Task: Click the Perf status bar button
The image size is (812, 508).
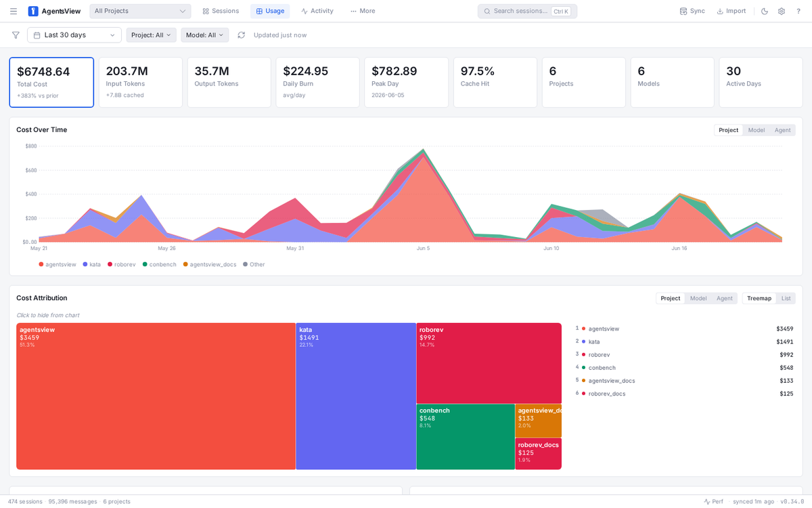Action: (713, 502)
